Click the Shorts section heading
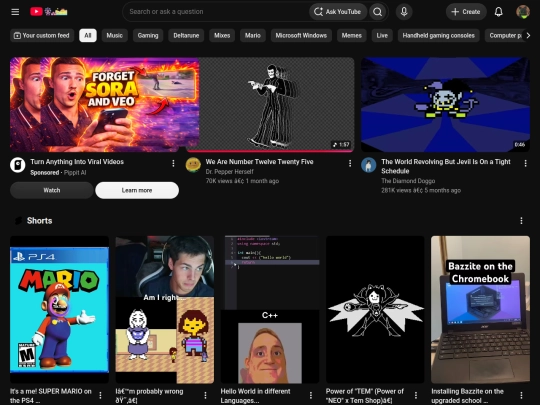This screenshot has width=540, height=405. (39, 221)
